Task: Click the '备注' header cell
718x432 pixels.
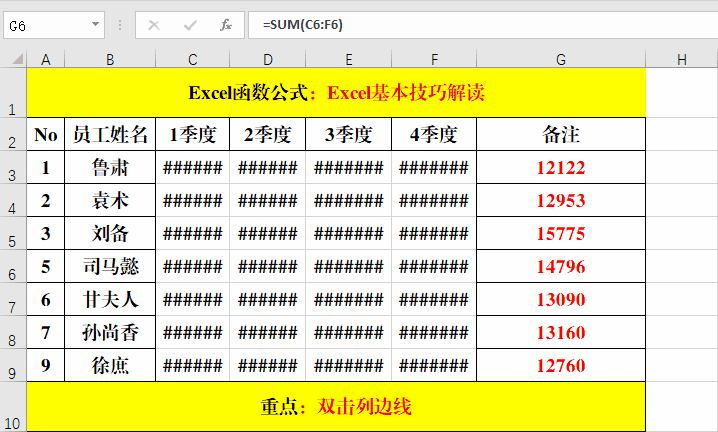Action: (561, 134)
